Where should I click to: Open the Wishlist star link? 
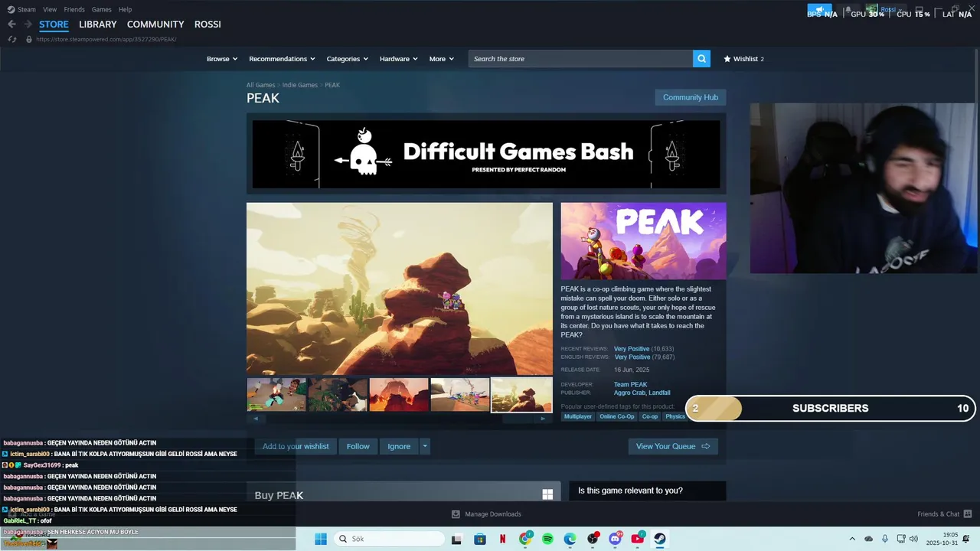coord(743,59)
